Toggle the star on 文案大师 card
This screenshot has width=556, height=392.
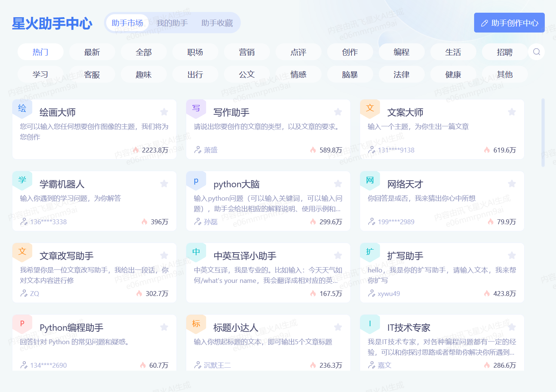tap(512, 112)
